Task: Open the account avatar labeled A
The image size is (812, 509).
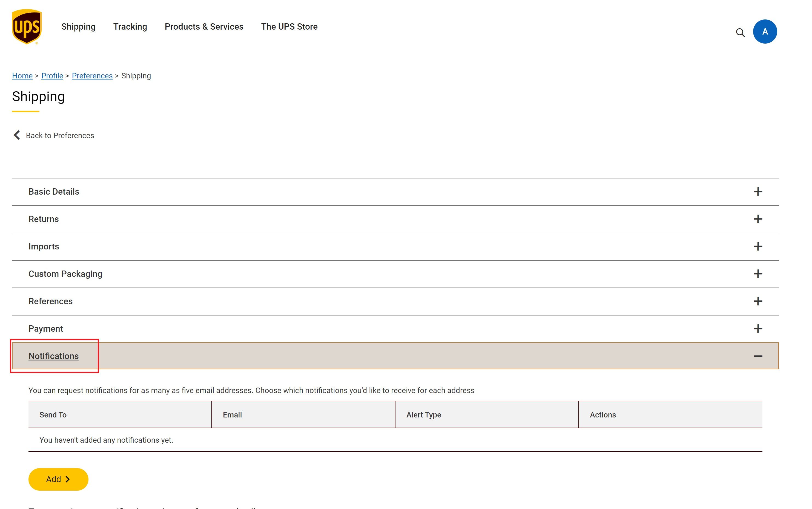Action: click(x=765, y=32)
